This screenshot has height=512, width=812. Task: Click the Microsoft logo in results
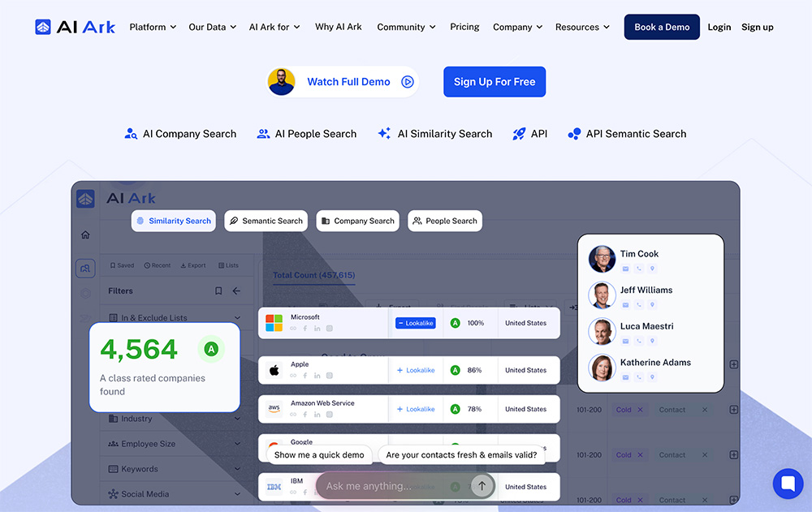274,323
